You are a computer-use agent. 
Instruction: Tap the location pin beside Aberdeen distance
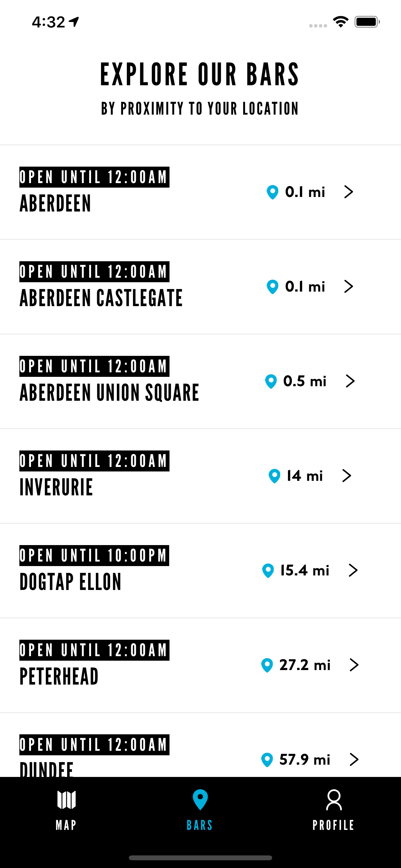[272, 192]
